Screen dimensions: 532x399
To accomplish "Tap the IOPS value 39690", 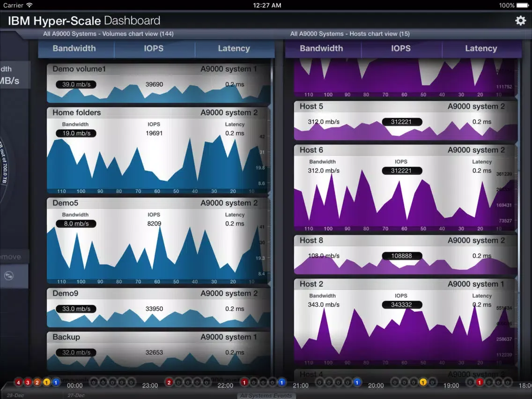I will pos(154,84).
